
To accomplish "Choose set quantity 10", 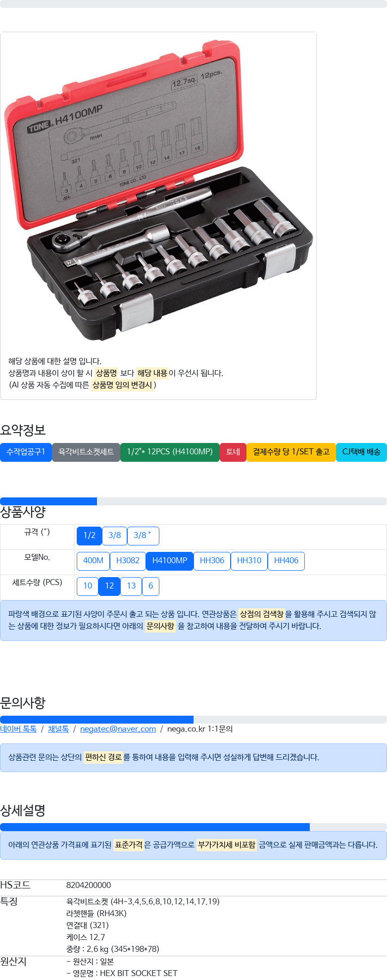I will pos(88,586).
